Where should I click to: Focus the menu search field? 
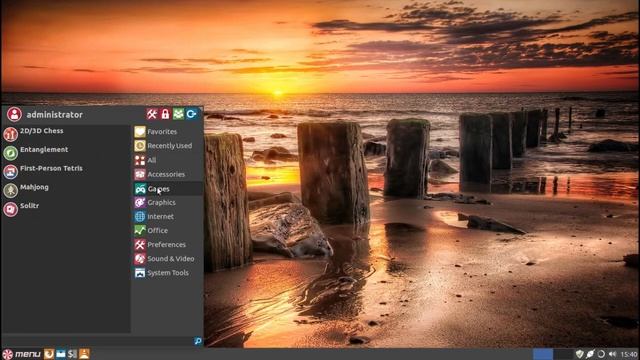coord(98,341)
